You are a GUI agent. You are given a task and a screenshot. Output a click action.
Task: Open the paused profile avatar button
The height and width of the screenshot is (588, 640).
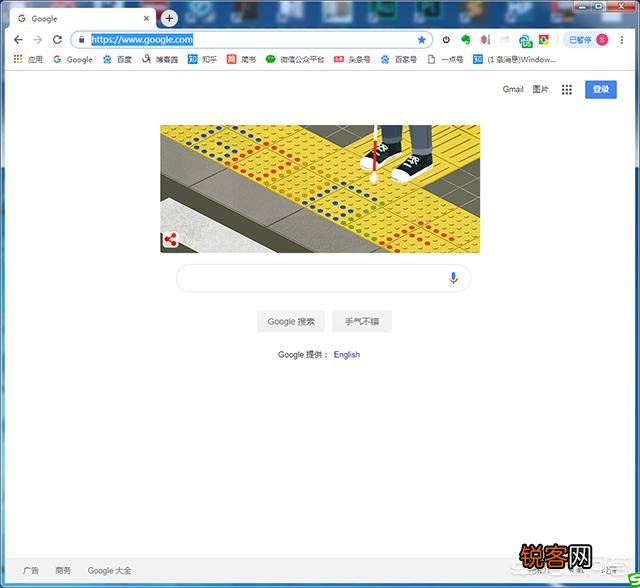coord(588,40)
